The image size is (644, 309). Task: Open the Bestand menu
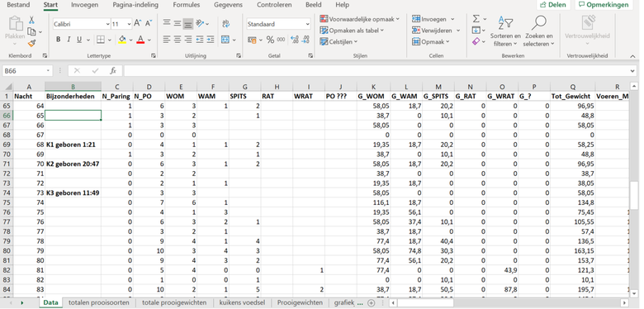18,5
